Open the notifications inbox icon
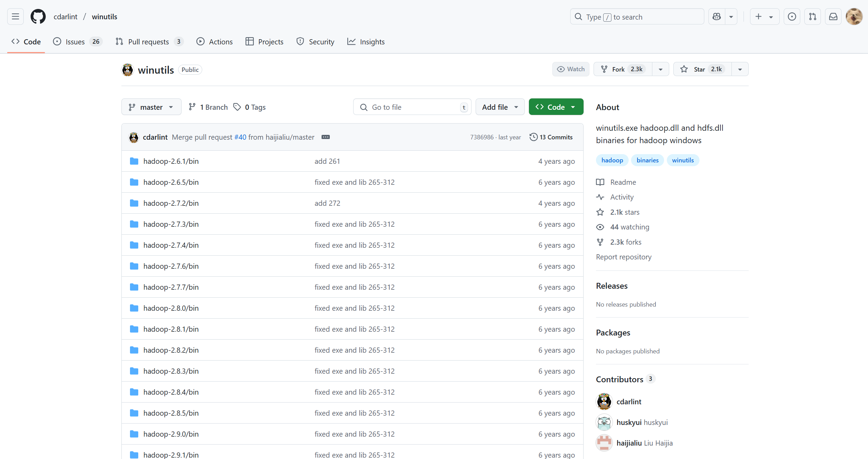Screen dimensions: 868x459 tap(833, 17)
